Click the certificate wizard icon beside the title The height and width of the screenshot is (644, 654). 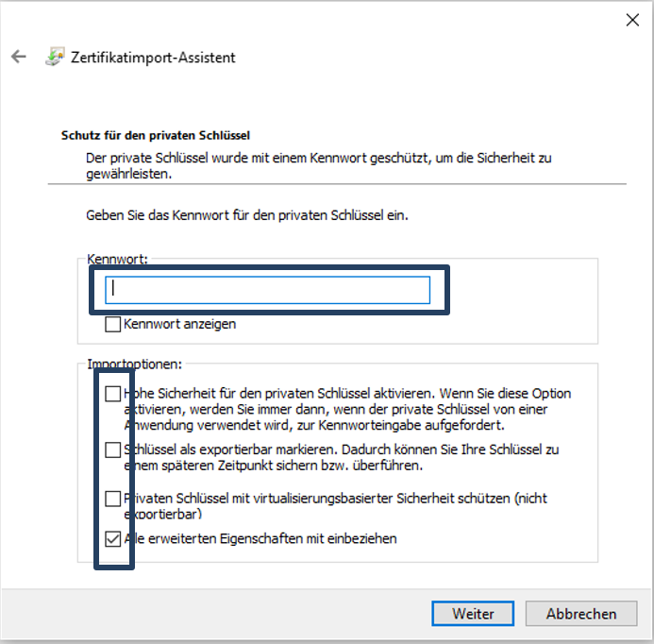(x=55, y=57)
